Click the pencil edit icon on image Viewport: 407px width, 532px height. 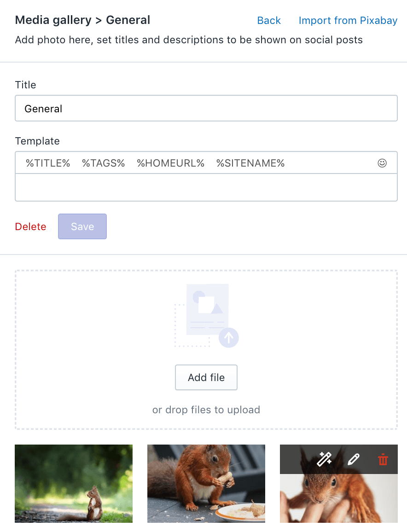coord(354,459)
